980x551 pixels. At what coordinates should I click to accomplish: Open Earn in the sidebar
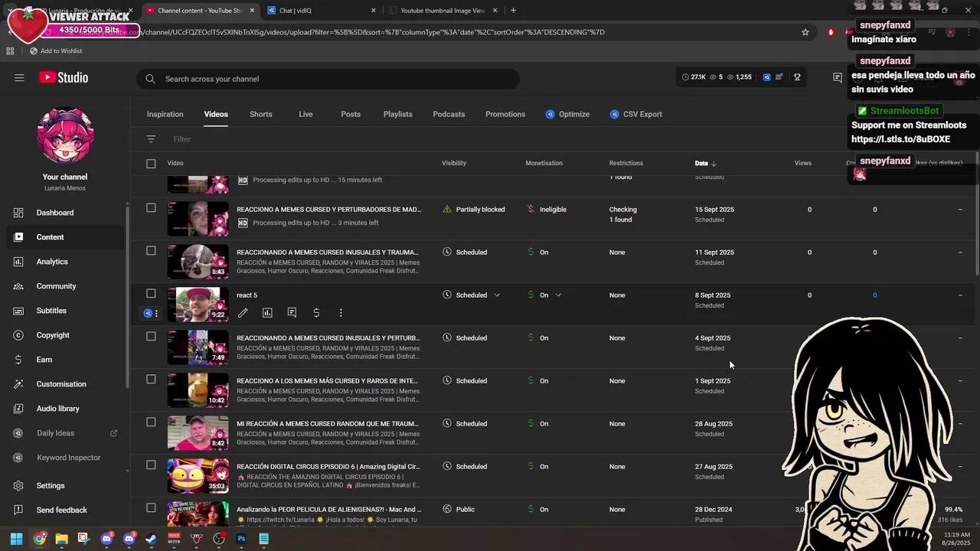(67, 360)
